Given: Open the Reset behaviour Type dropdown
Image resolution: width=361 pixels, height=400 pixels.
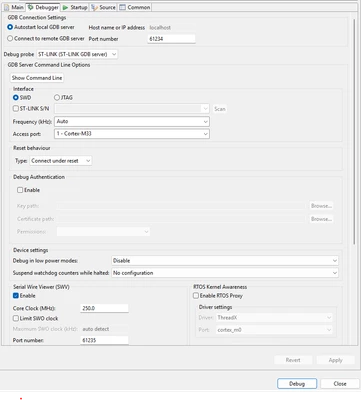Looking at the screenshot, I should pyautogui.click(x=61, y=161).
